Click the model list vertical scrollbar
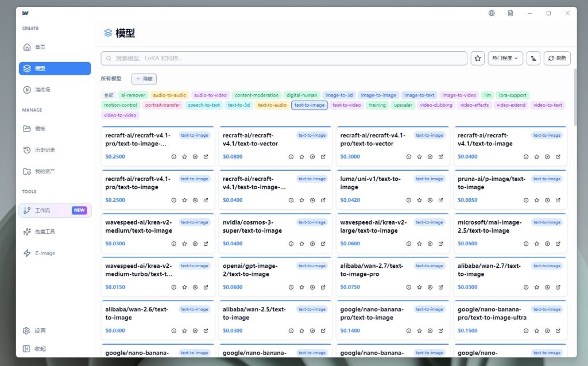The image size is (588, 366). click(x=575, y=98)
